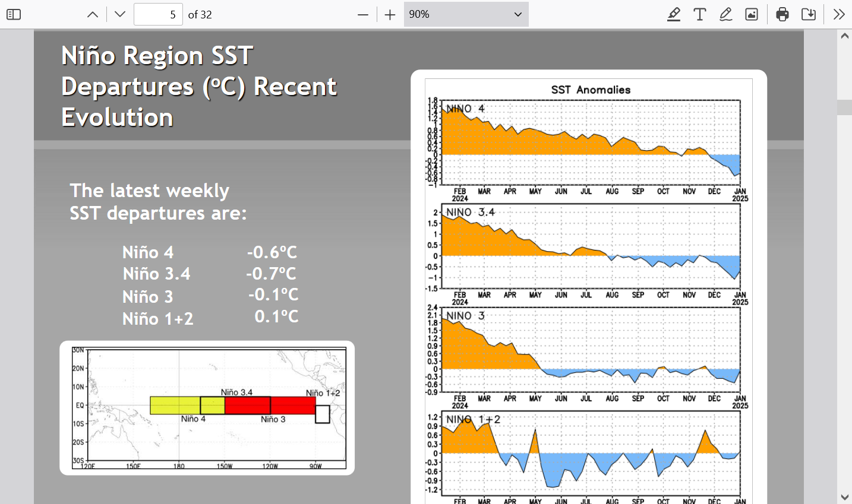Click the NINO 3 chart label
Viewport: 852px width, 504px height.
pos(465,316)
